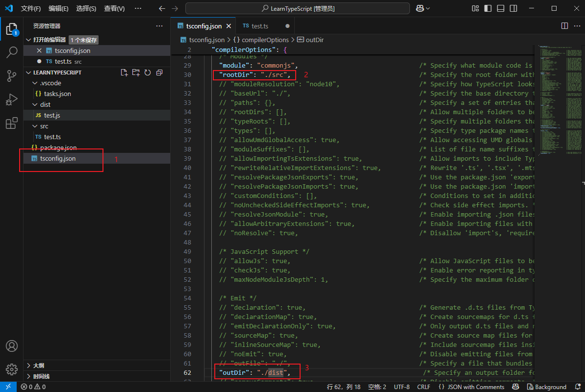The width and height of the screenshot is (585, 392).
Task: Refresh the Explorer file tree
Action: coord(147,72)
